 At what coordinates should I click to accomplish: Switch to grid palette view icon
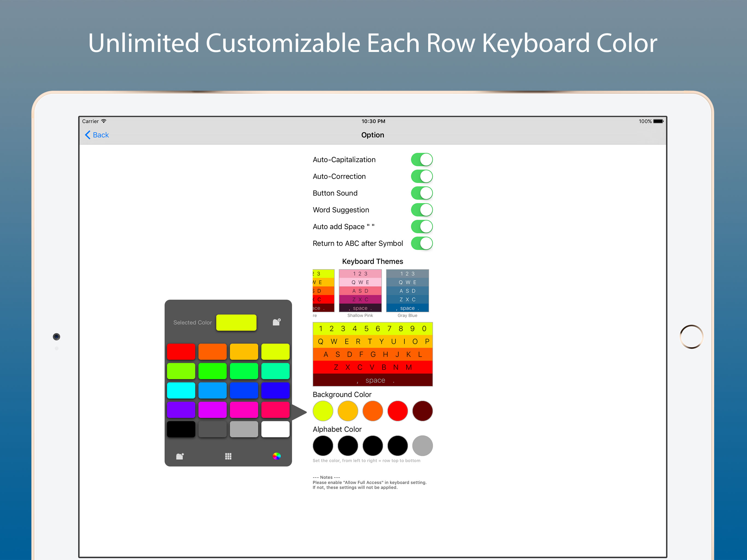[228, 456]
